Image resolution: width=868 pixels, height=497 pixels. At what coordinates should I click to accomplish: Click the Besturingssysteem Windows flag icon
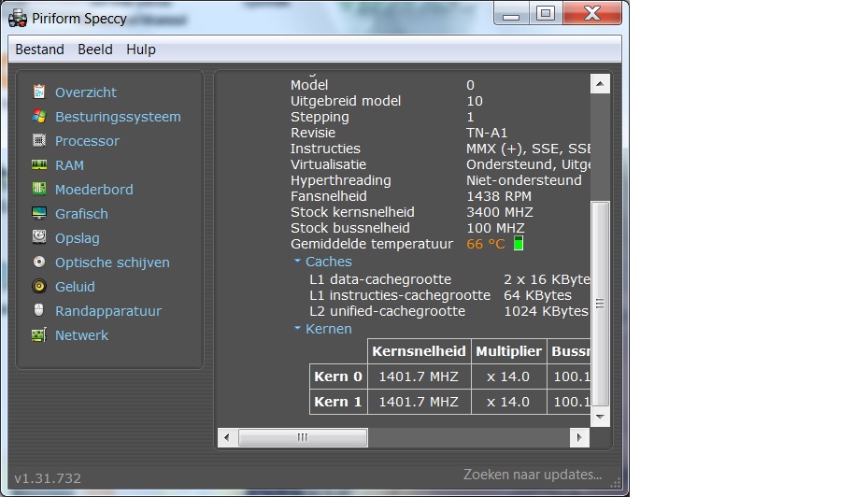pyautogui.click(x=38, y=116)
